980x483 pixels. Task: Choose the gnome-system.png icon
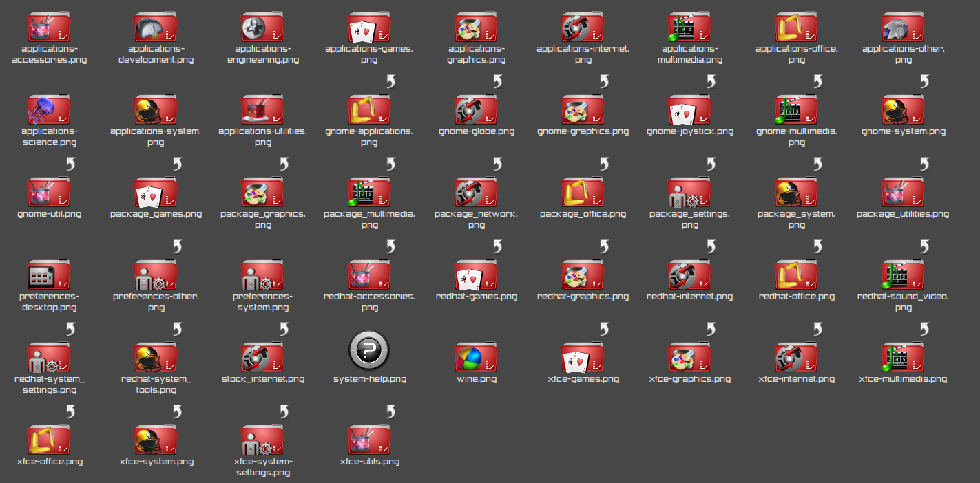(903, 110)
